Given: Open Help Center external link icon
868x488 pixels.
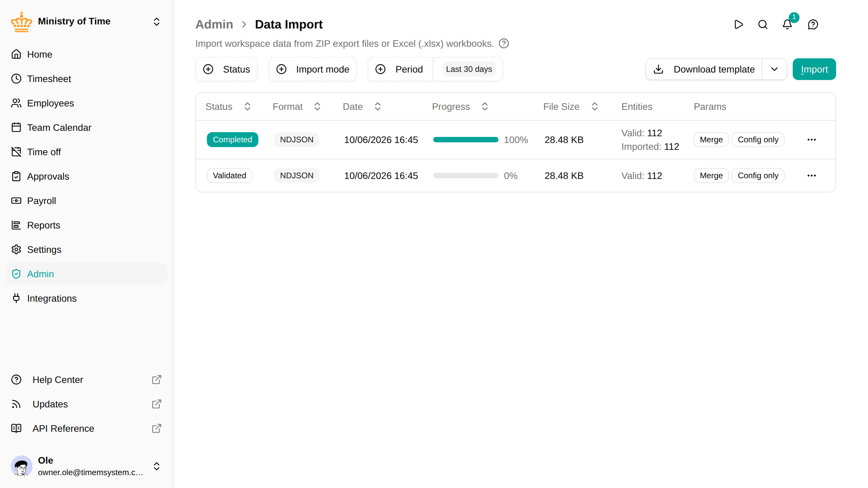Looking at the screenshot, I should click(x=156, y=380).
